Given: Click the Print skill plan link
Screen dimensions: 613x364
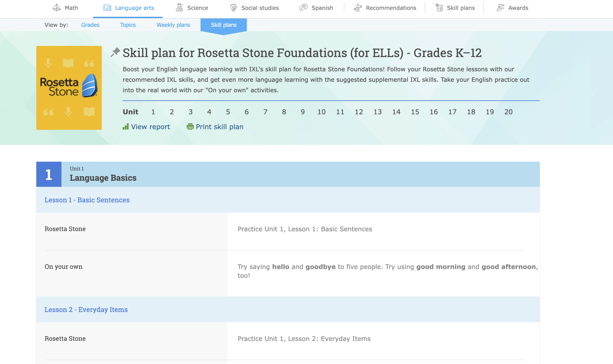Looking at the screenshot, I should [x=219, y=127].
